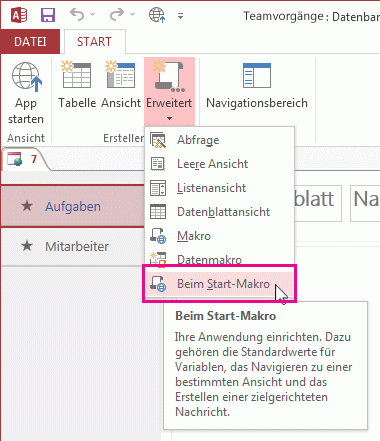Choose Leere Ansicht from the menu
Viewport: 380px width, 441px height.
coord(219,164)
